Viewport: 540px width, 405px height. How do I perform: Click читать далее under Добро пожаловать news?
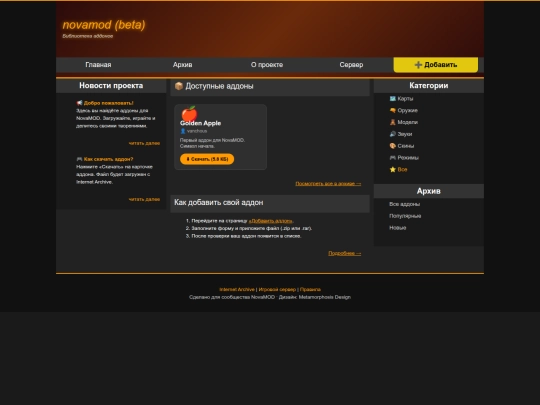pyautogui.click(x=144, y=143)
